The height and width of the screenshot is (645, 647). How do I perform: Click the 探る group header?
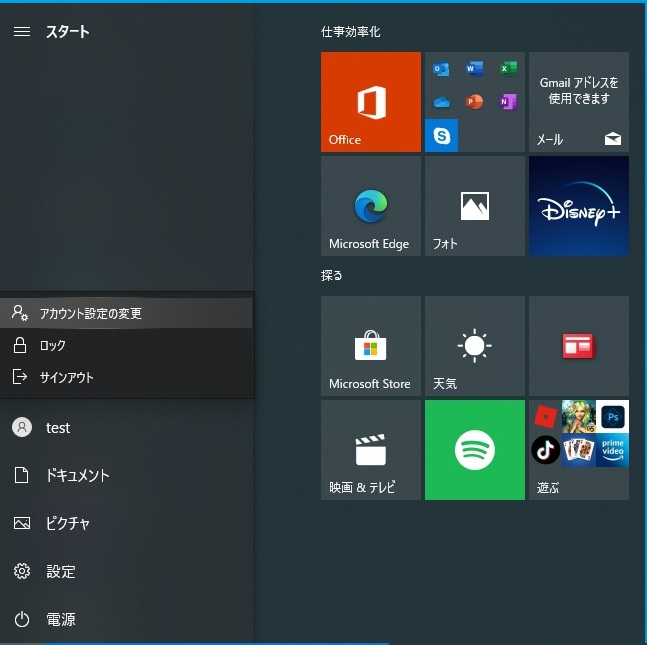coord(332,275)
